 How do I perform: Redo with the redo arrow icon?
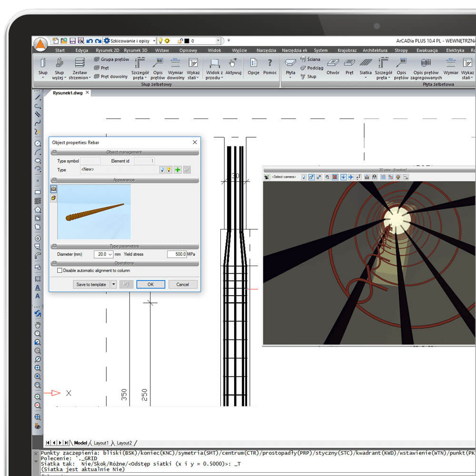coord(98,40)
